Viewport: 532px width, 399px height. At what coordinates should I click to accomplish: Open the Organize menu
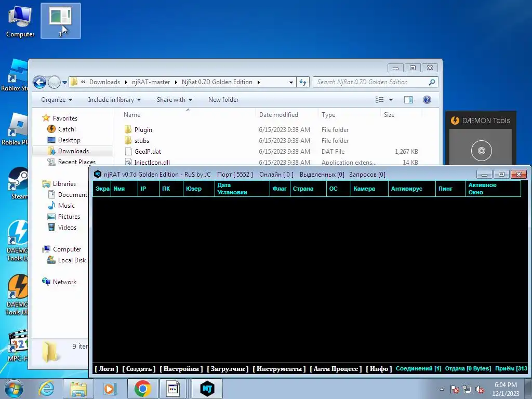coord(57,100)
